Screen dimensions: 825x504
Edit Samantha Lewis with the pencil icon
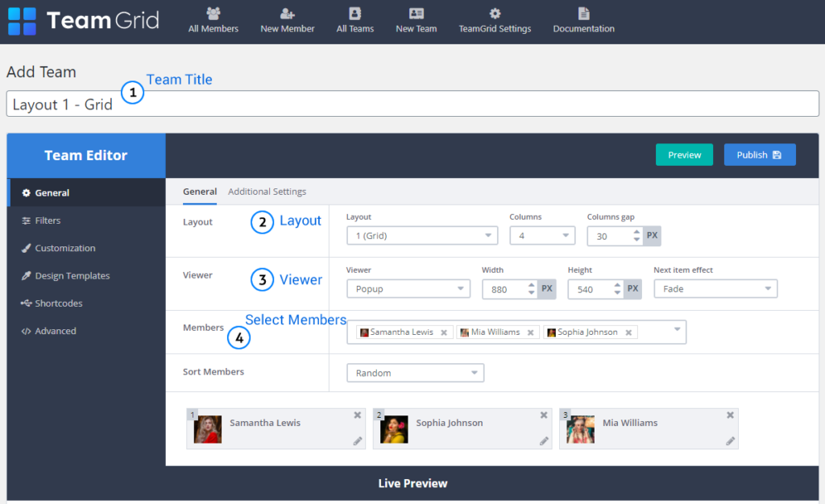(x=357, y=442)
